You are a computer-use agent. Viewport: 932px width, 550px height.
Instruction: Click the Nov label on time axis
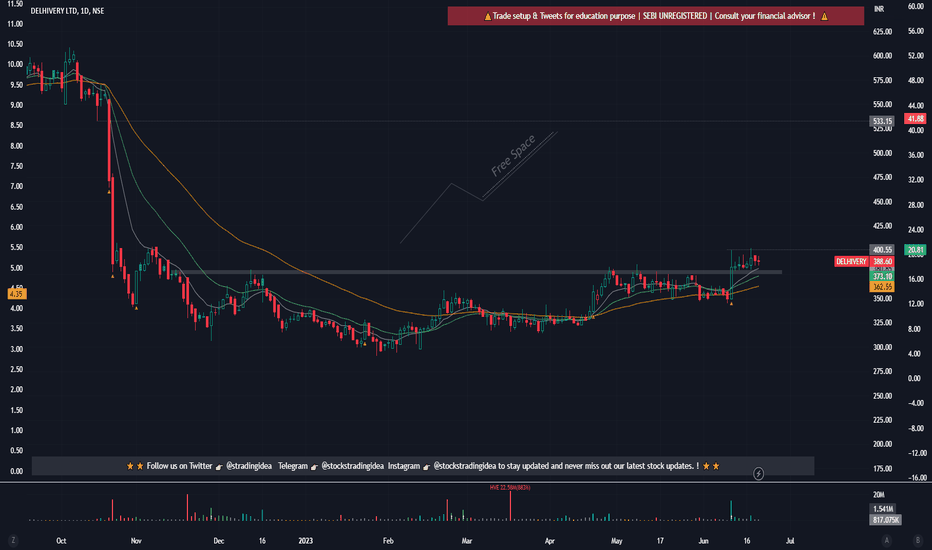(x=136, y=541)
